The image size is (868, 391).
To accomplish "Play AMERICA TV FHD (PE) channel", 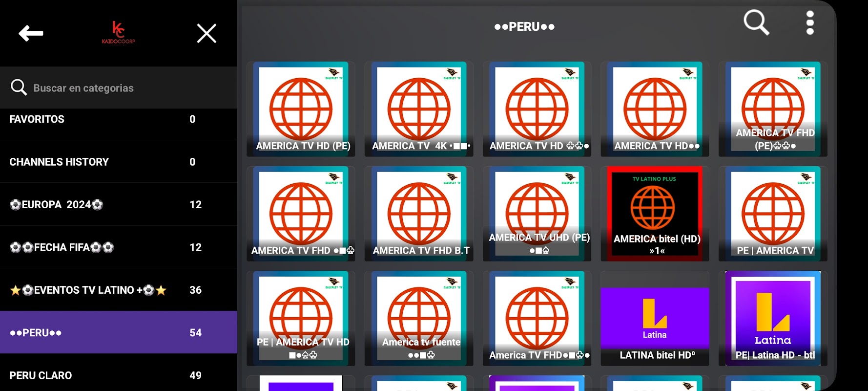I will point(773,109).
